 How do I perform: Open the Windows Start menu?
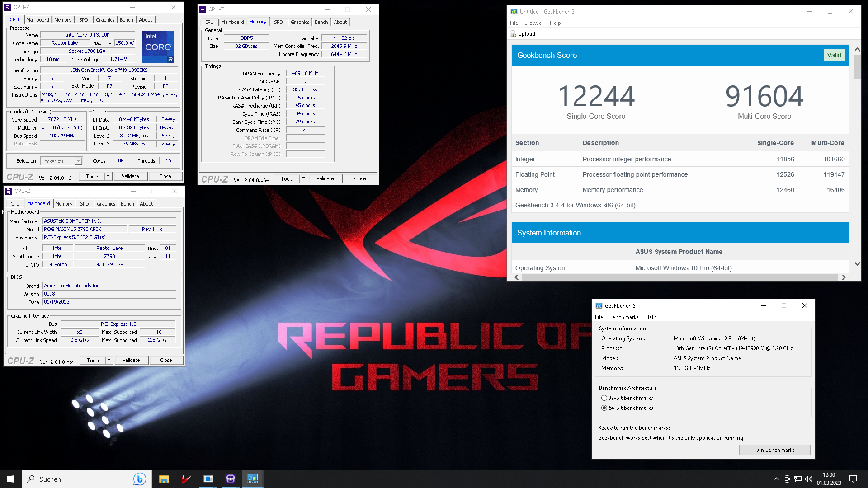tap(11, 479)
